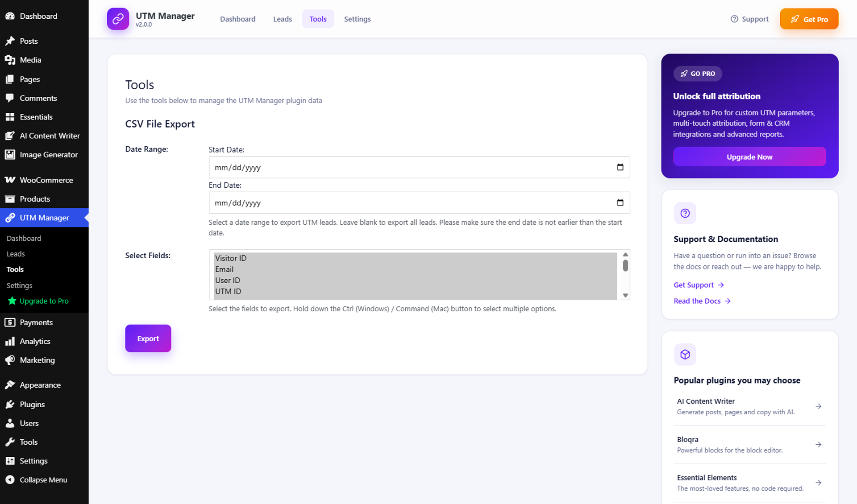Screen dimensions: 857x504
Task: Click the Settings sliders icon in sidebar
Action: (10, 461)
